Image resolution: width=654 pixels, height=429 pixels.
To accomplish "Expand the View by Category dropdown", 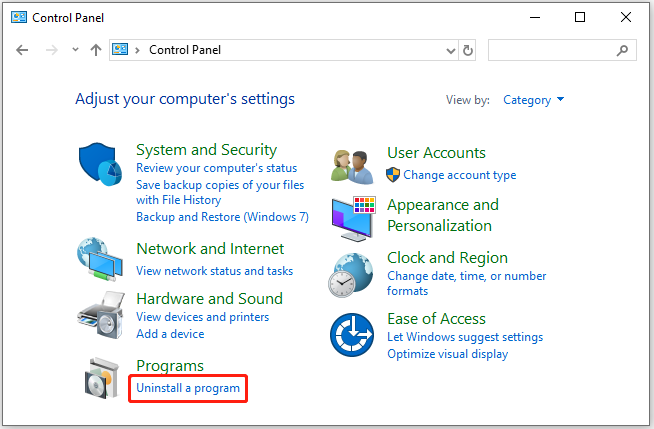I will tap(533, 100).
